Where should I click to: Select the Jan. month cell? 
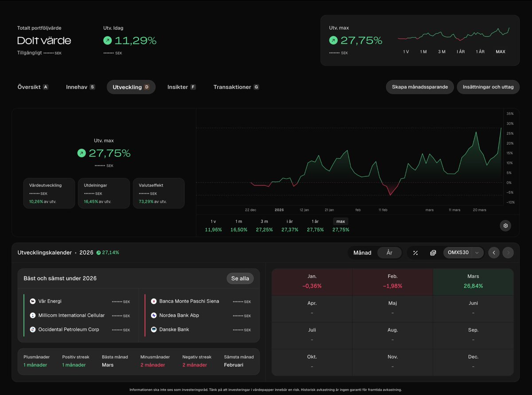[312, 282]
